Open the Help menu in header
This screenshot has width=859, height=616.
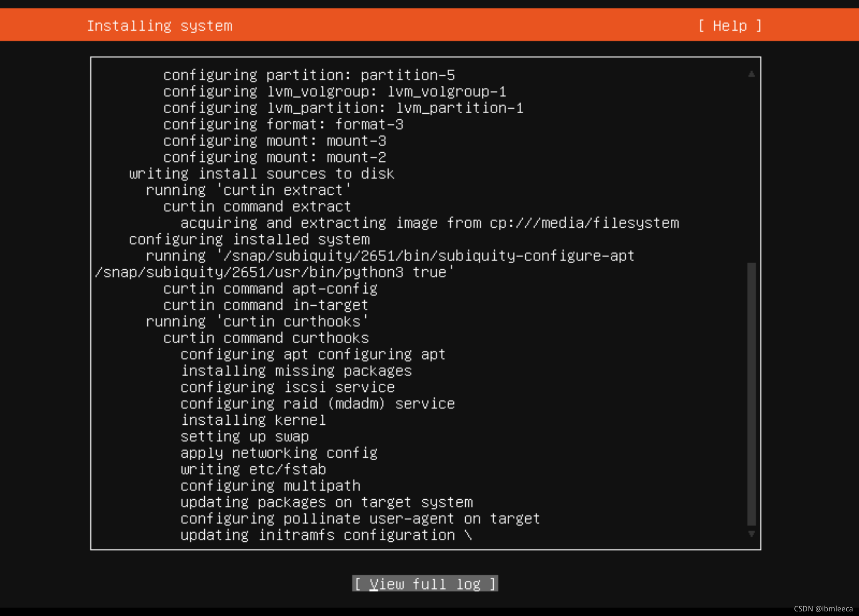click(730, 26)
